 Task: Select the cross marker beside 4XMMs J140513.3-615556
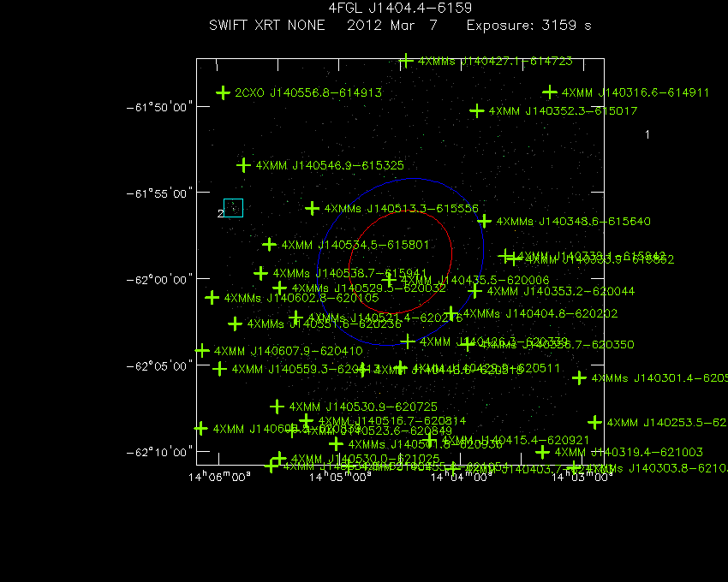(313, 208)
